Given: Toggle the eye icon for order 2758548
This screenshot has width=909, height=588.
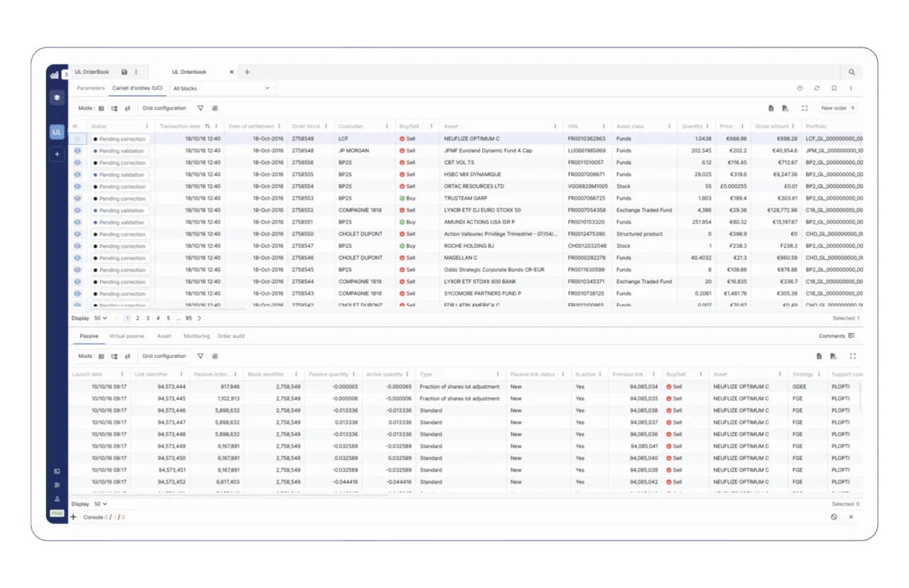Looking at the screenshot, I should pyautogui.click(x=77, y=151).
